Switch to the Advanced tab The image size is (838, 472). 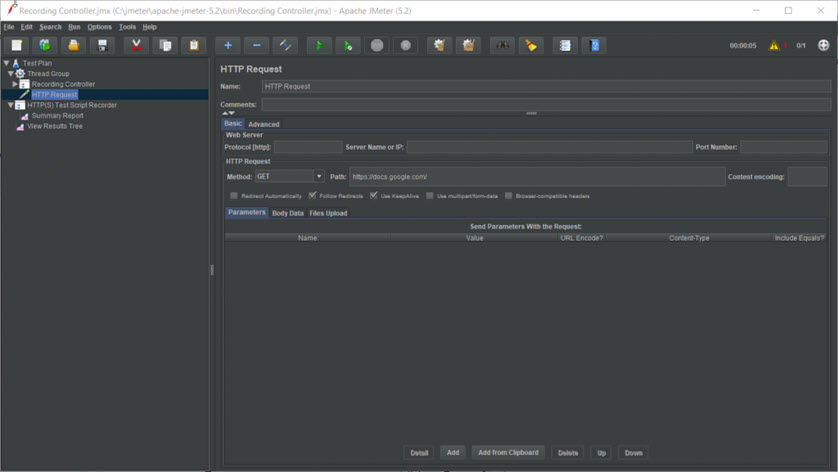coord(263,124)
